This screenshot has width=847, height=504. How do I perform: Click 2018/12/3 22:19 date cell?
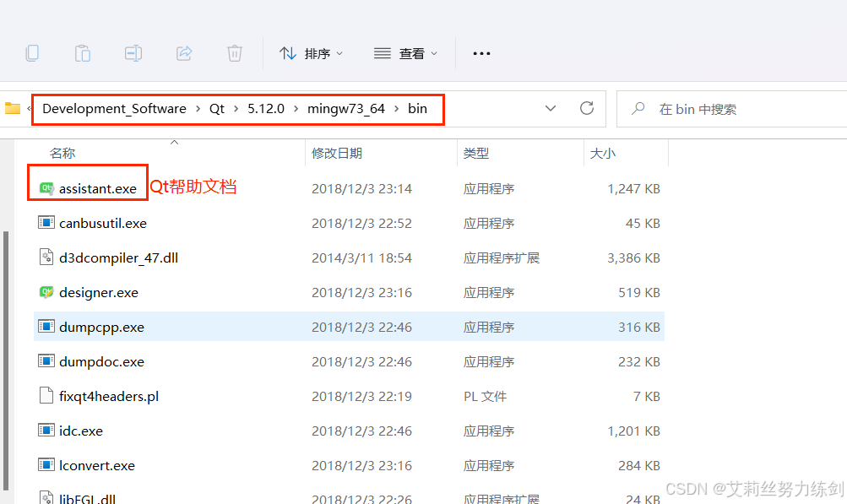click(x=361, y=396)
